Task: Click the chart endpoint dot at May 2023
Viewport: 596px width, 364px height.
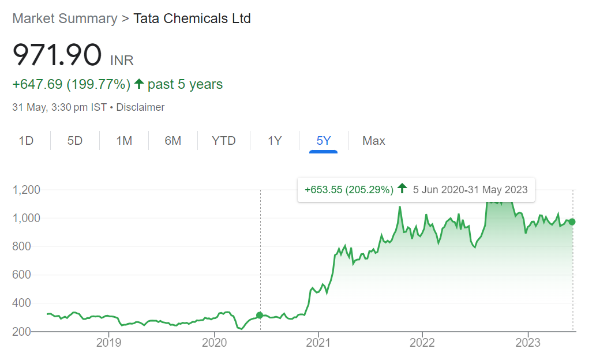Action: click(x=572, y=222)
